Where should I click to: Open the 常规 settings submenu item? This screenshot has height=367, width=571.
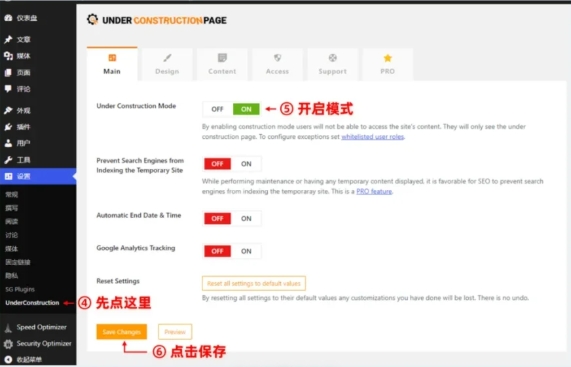[12, 194]
